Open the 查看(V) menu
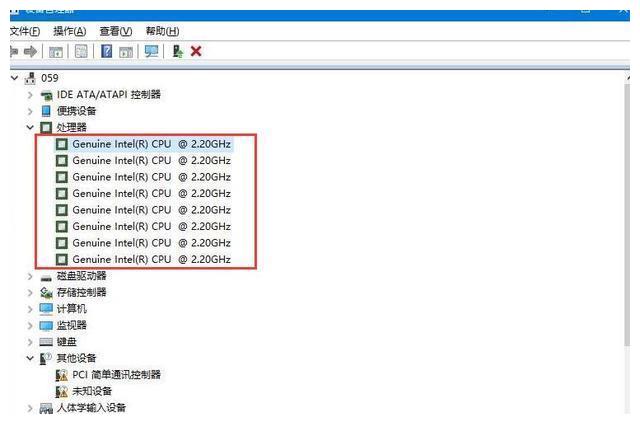The height and width of the screenshot is (424, 640). 116,31
